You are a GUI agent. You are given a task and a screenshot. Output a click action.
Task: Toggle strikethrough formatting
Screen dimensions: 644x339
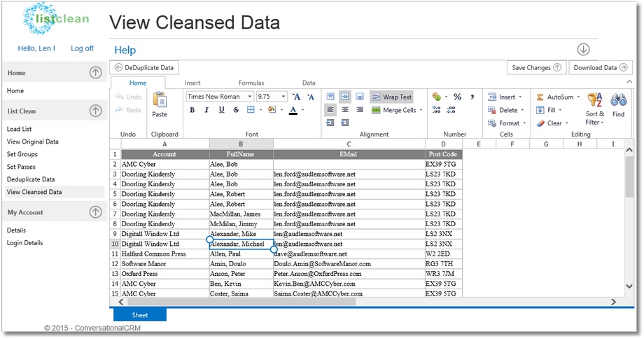click(236, 110)
